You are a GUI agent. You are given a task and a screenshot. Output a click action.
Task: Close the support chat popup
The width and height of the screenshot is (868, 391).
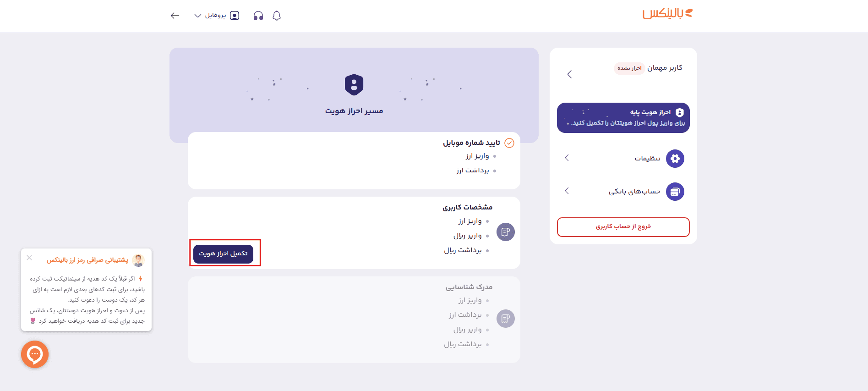(x=29, y=258)
